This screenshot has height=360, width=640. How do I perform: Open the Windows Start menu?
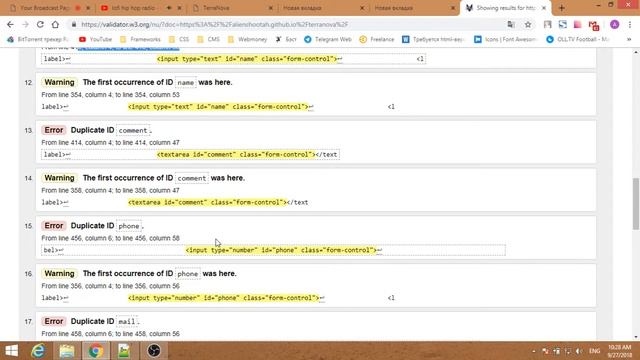(11, 351)
